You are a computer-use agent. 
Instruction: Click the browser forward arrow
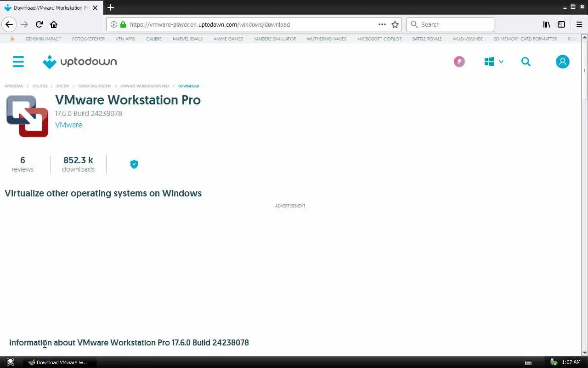click(x=24, y=24)
